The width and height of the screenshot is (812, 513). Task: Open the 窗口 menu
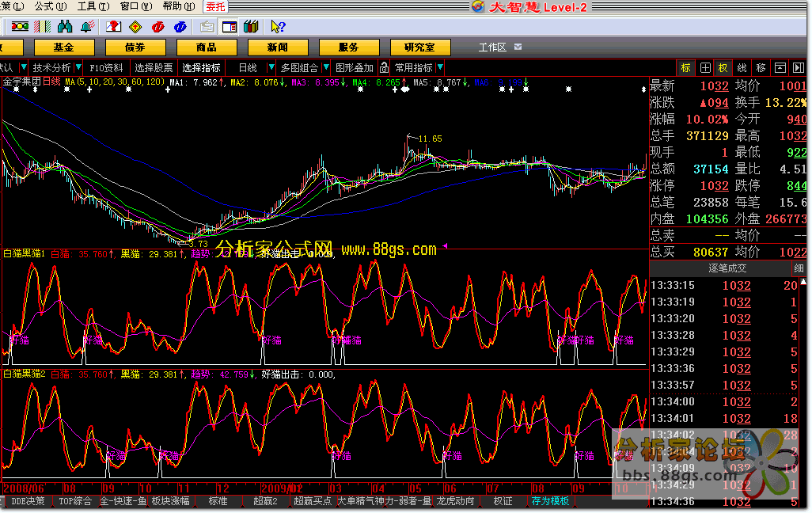click(x=136, y=6)
